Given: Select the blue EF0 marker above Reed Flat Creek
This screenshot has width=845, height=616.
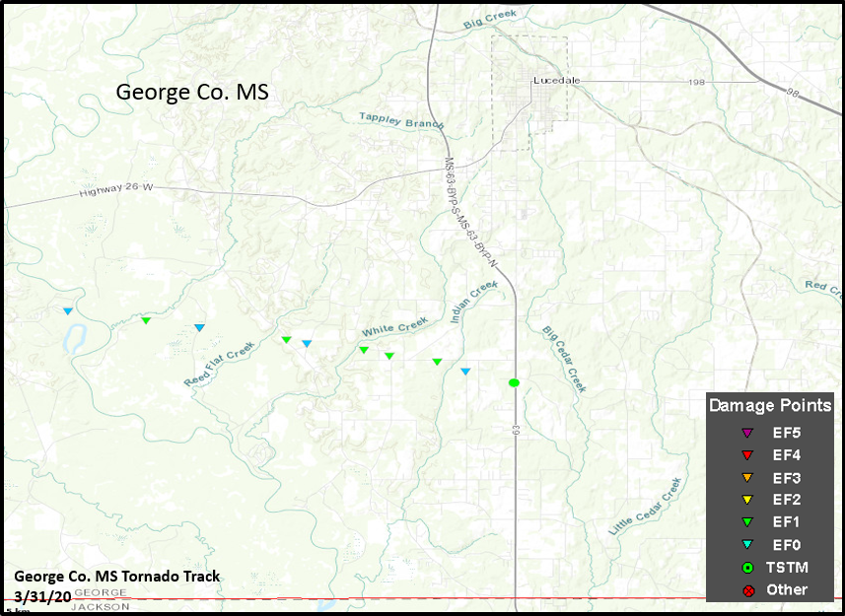Looking at the screenshot, I should (x=199, y=327).
